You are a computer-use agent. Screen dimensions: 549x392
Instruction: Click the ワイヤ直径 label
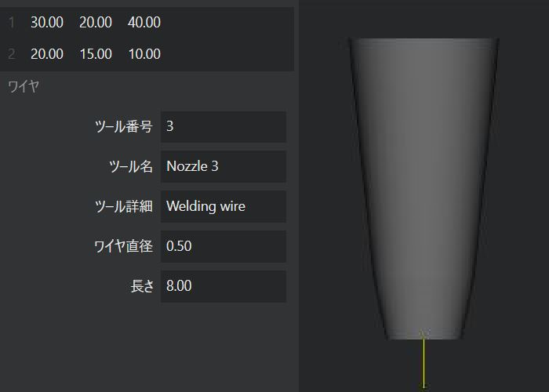click(x=124, y=246)
